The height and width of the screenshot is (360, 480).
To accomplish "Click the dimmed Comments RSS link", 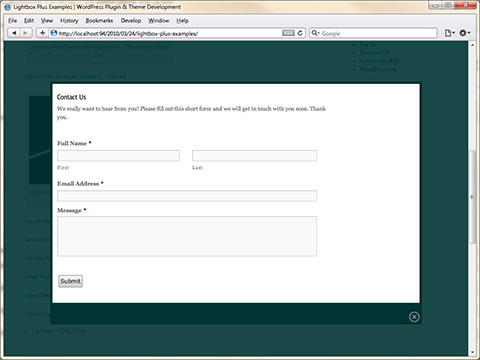I will click(x=379, y=61).
